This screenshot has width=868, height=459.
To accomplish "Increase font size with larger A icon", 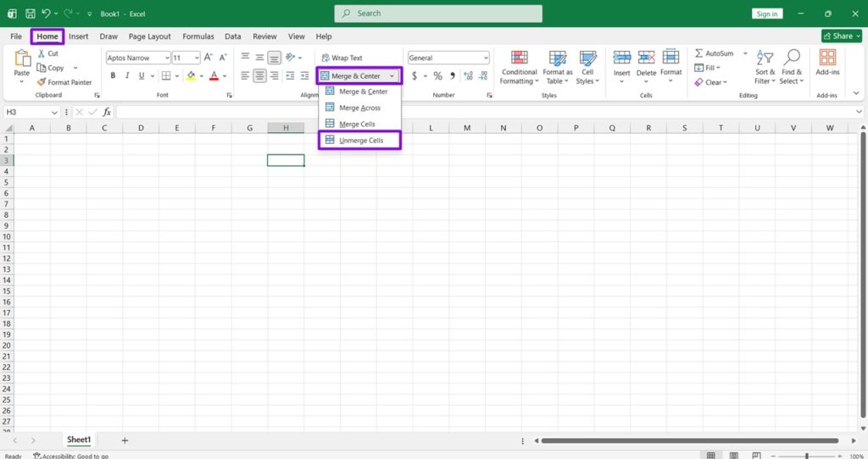I will tap(209, 58).
